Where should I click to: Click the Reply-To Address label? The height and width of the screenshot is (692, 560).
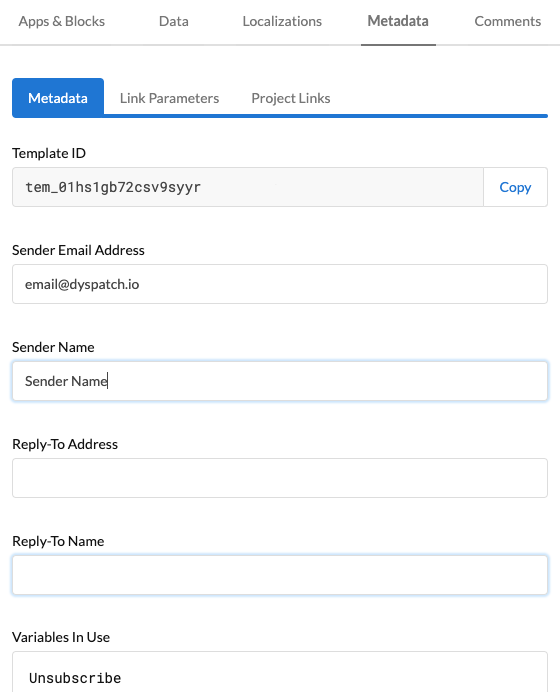coord(65,444)
